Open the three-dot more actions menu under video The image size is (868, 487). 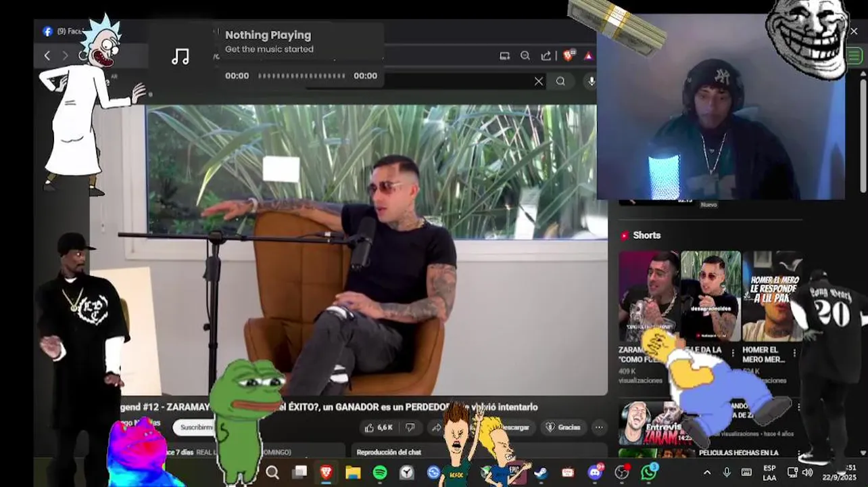pos(599,427)
